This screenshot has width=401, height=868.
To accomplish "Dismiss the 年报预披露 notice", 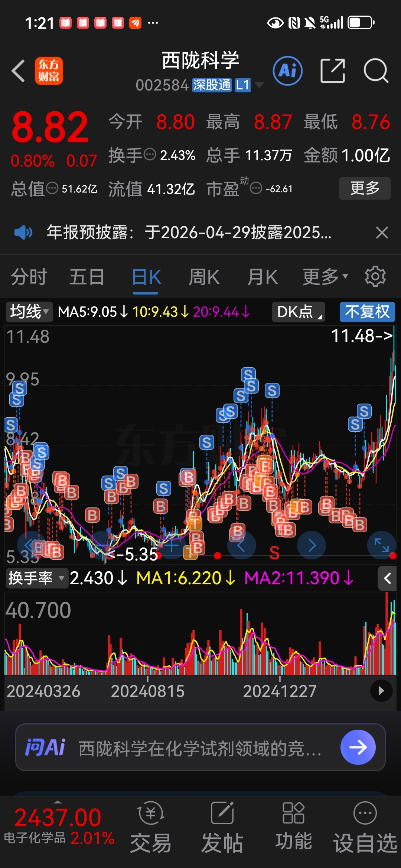I will [382, 233].
